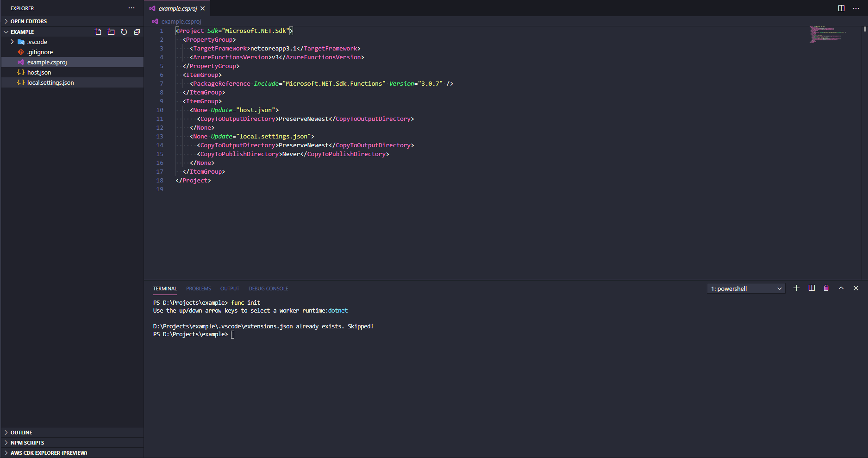Viewport: 868px width, 458px height.
Task: Open local.settings.json file
Action: (72, 82)
